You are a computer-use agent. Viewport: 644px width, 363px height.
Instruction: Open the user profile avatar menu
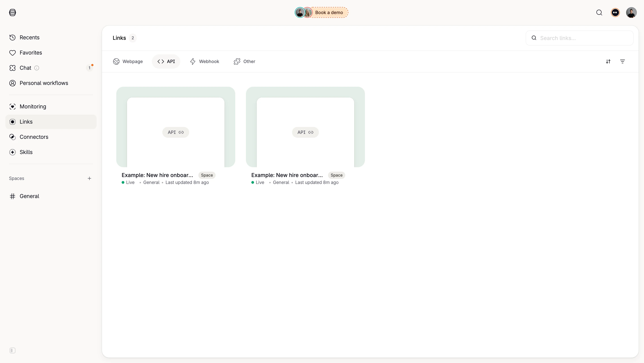click(631, 13)
